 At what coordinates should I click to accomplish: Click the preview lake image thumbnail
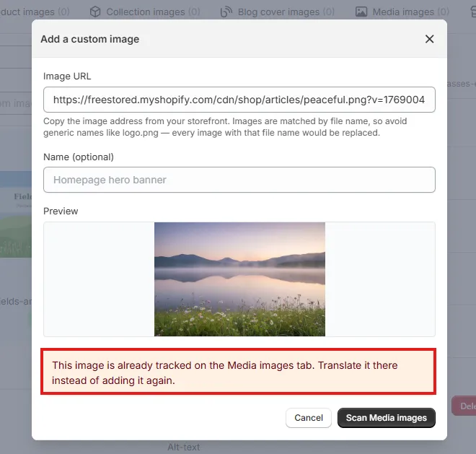239,279
